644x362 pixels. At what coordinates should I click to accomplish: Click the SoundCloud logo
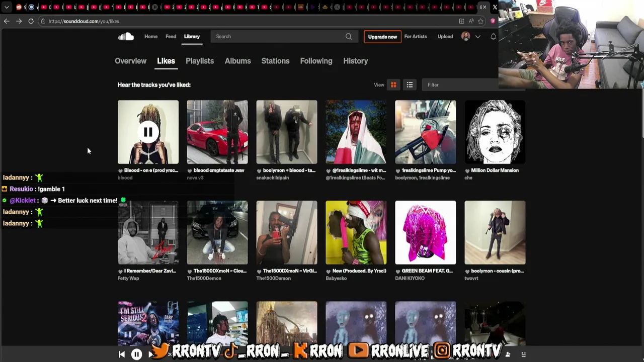point(126,36)
